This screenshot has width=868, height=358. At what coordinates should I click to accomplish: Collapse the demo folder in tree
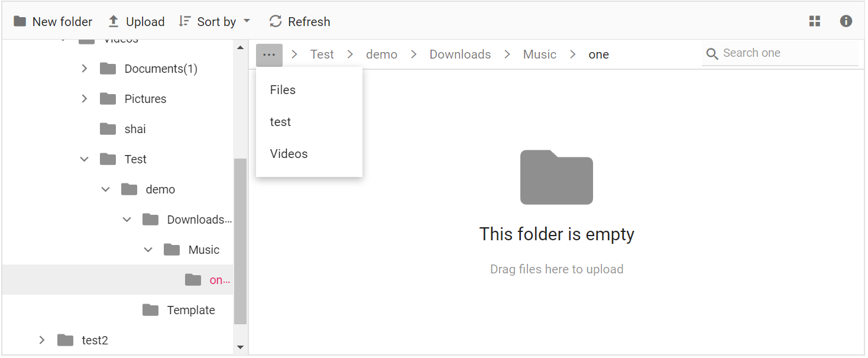[x=106, y=189]
